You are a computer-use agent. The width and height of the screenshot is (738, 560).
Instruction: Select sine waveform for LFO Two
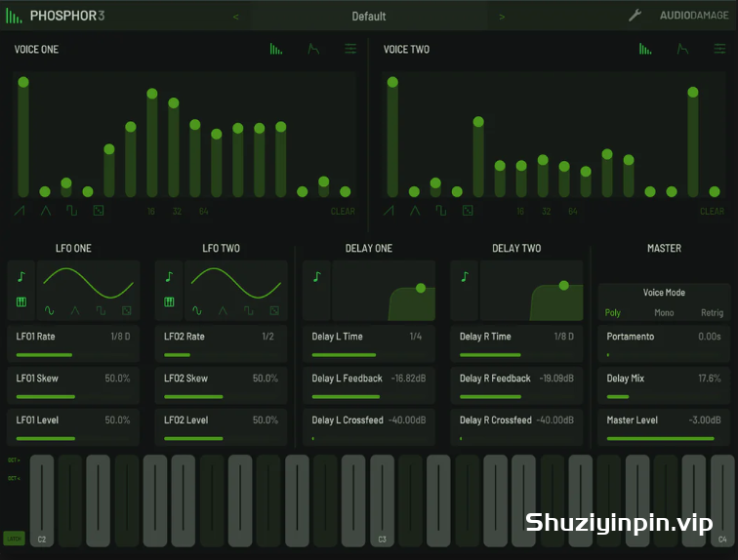click(x=197, y=311)
